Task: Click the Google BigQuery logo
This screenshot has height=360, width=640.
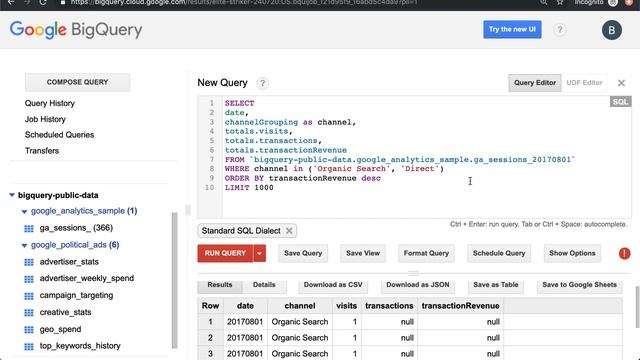Action: point(76,30)
